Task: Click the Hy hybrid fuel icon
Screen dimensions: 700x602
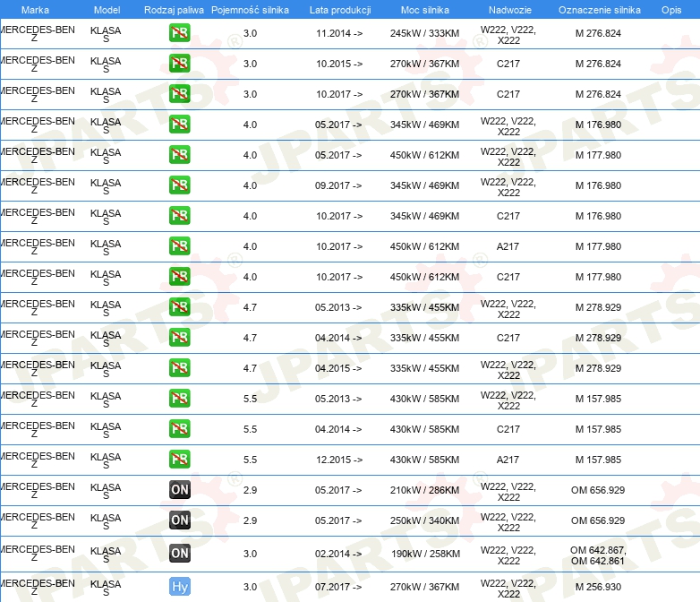Action: 180,587
